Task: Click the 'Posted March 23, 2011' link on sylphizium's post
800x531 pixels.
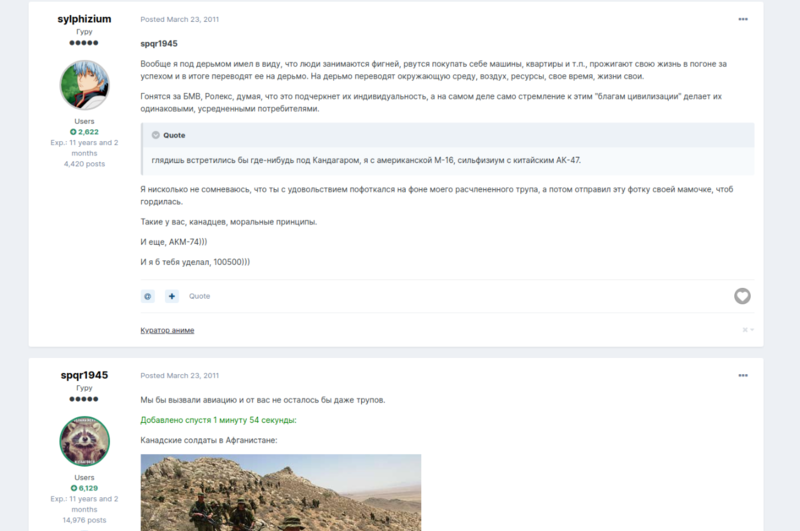Action: (180, 19)
